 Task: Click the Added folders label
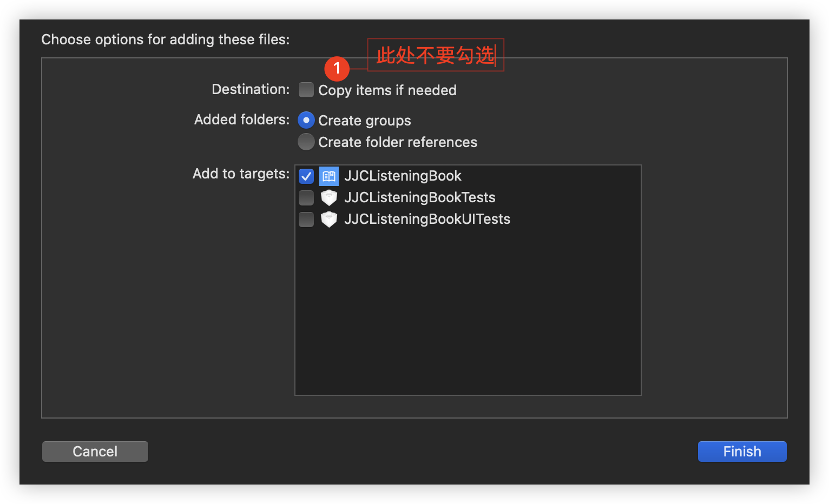(x=242, y=120)
